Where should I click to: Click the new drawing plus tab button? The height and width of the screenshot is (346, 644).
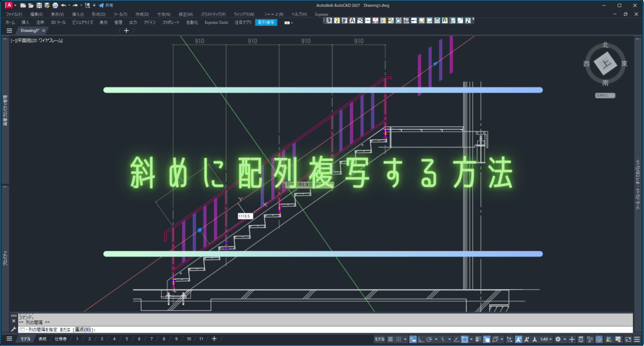pos(126,30)
